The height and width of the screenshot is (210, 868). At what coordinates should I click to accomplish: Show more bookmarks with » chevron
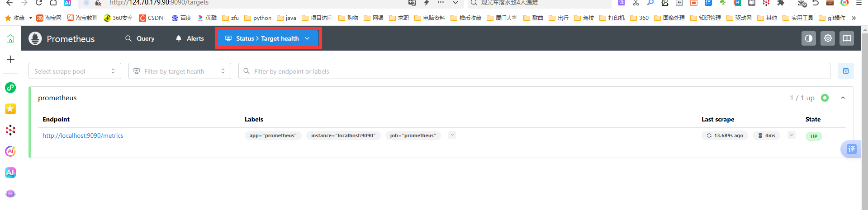854,18
